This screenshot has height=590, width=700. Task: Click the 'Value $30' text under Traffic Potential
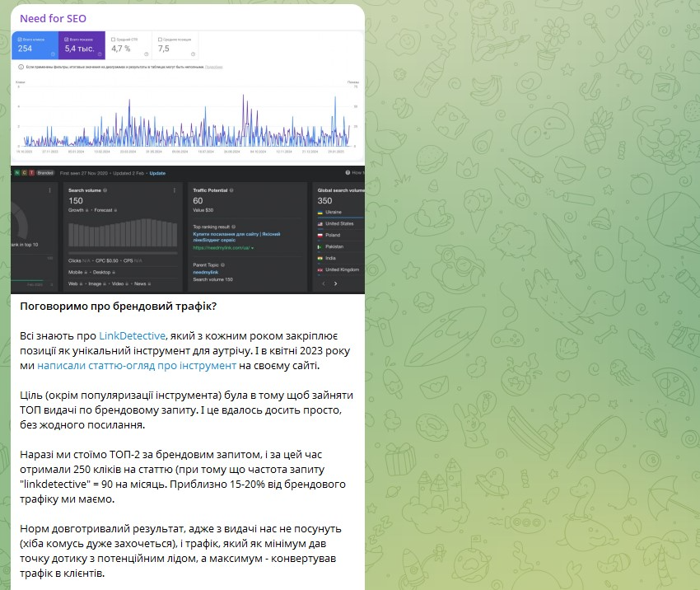click(x=203, y=210)
